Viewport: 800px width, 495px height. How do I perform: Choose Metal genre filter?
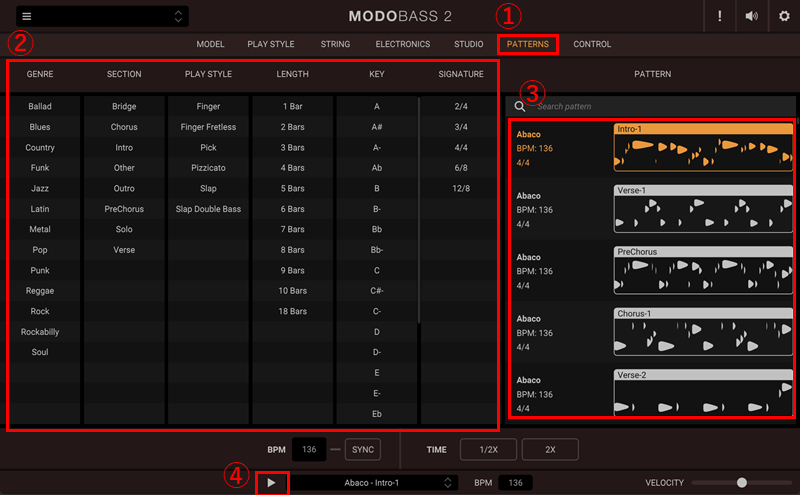click(40, 229)
